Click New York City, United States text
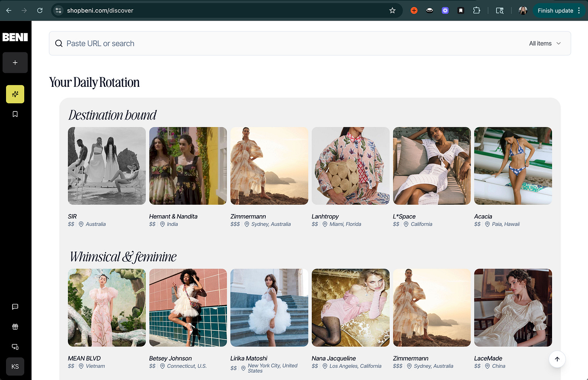 coord(273,368)
